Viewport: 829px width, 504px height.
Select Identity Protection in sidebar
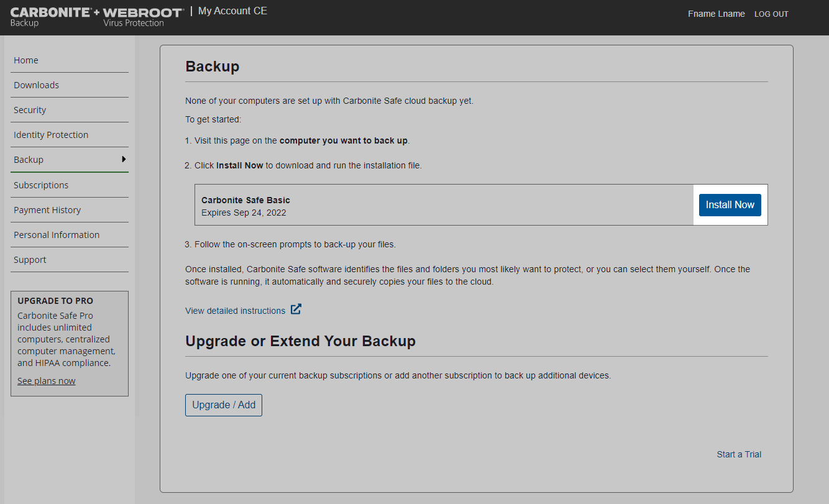pyautogui.click(x=51, y=135)
